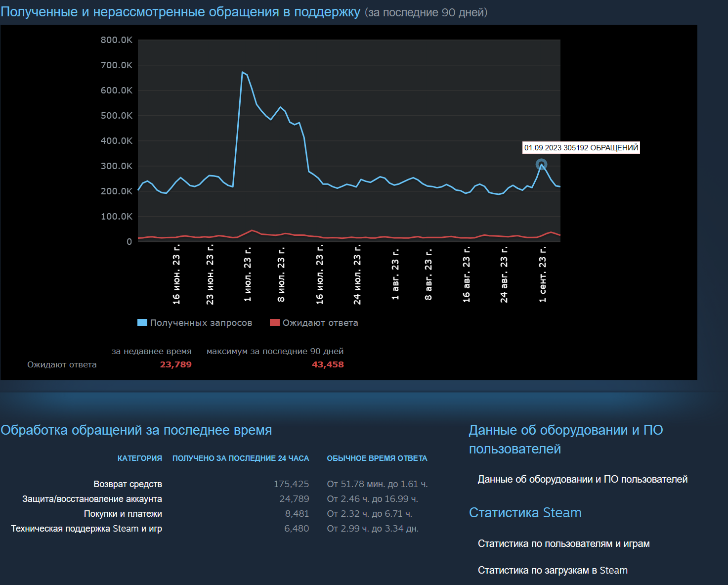The height and width of the screenshot is (585, 728).
Task: Click the highlighted 01.09.2023 data point
Action: pyautogui.click(x=541, y=164)
